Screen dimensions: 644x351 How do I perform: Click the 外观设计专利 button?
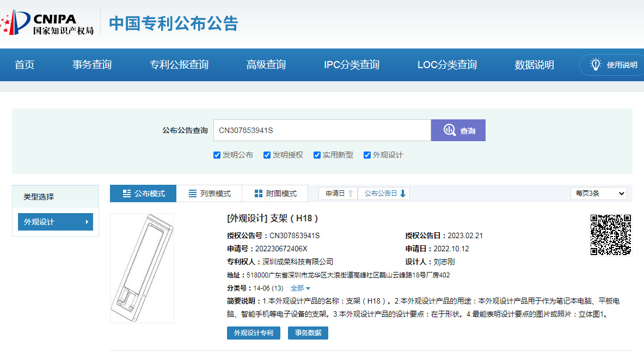pos(253,332)
